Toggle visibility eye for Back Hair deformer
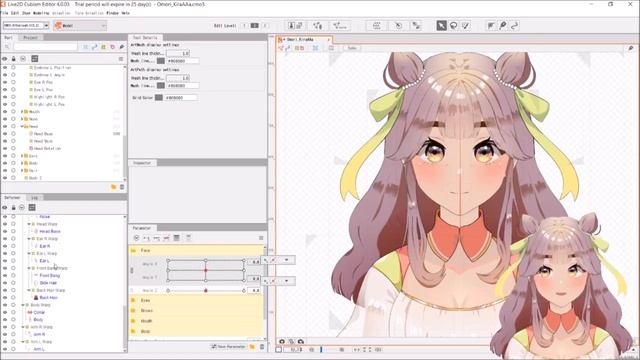Screen dimensions: 640x360 (5, 298)
